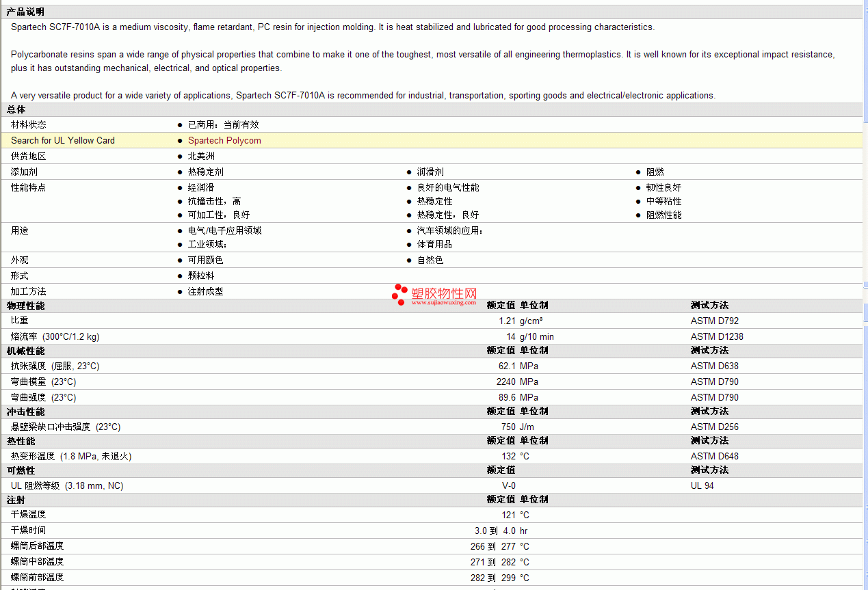The width and height of the screenshot is (868, 590).
Task: Click the 62.1 MPa value
Action: point(518,366)
